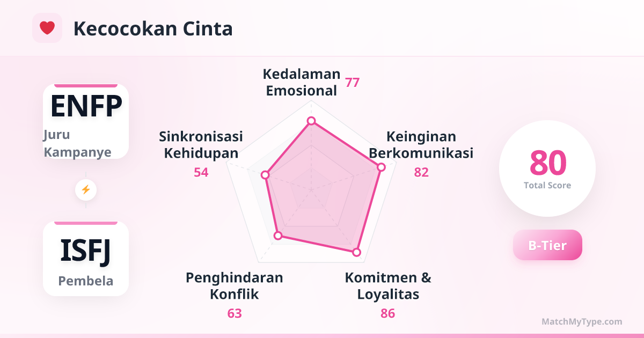Click the Sinkronisasi Kehidupan label

[x=201, y=145]
